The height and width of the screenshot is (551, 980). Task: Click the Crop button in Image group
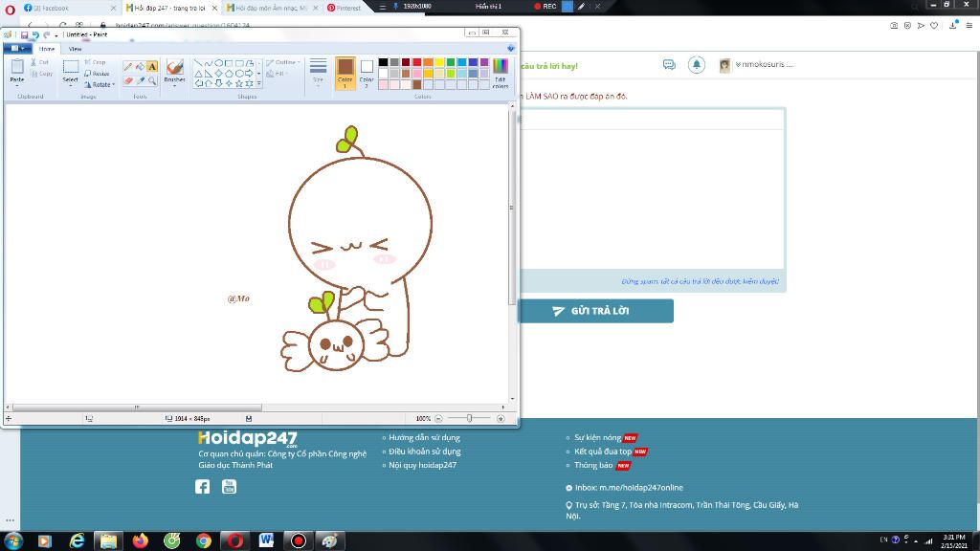96,62
